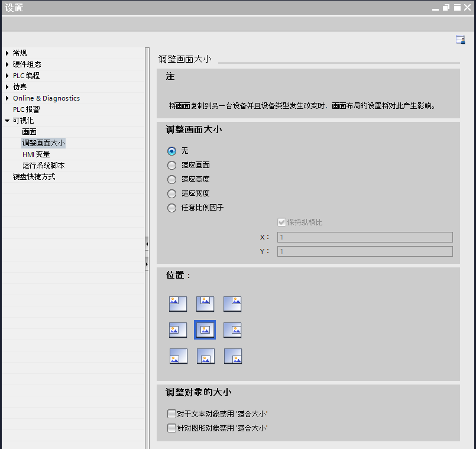Expand the 常规 tree node
Screen dimensions: 476x449
(7, 53)
